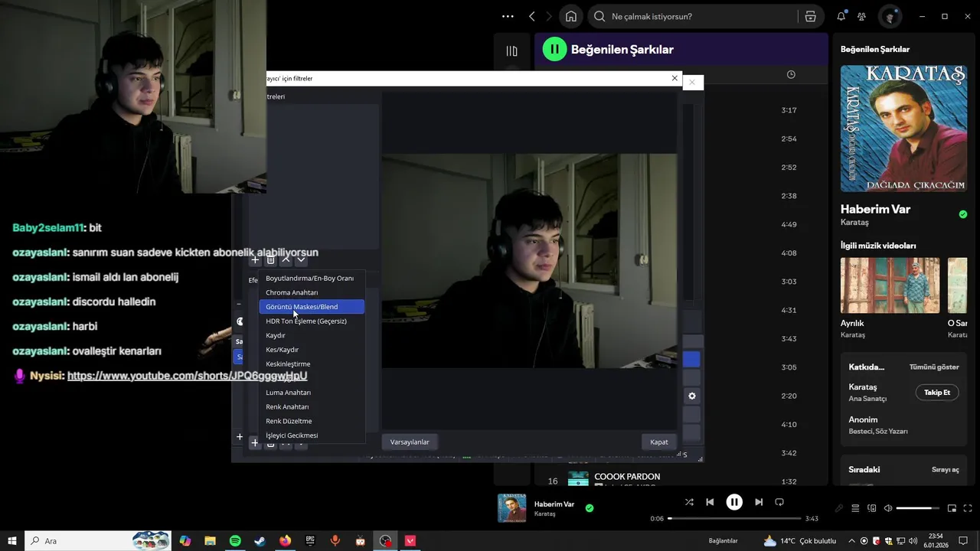Viewport: 980px width, 551px height.
Task: Go back in Spotify navigation
Action: 532,16
